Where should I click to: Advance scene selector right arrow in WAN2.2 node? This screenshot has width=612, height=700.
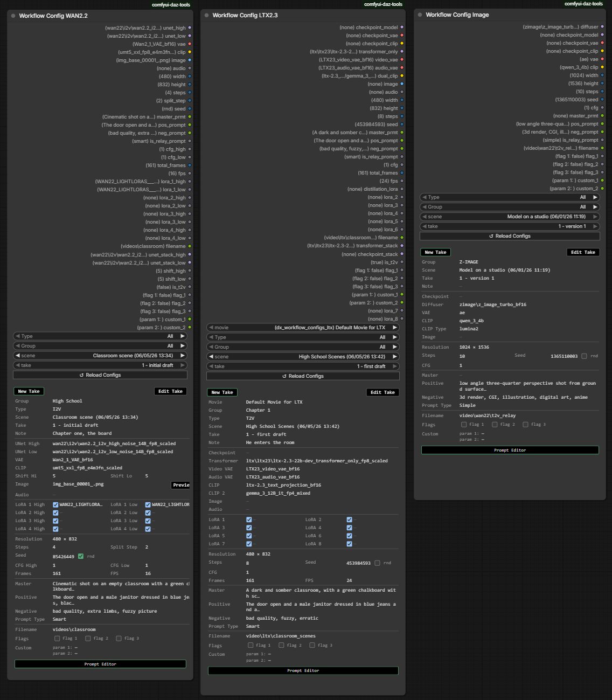183,356
